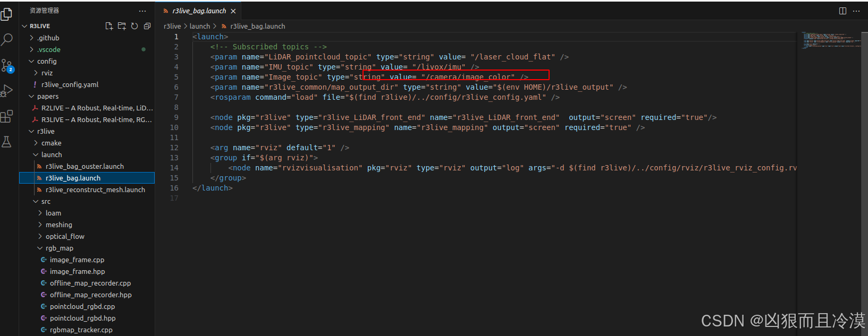
Task: Open offline_map_recorder.hpp file
Action: [x=87, y=295]
